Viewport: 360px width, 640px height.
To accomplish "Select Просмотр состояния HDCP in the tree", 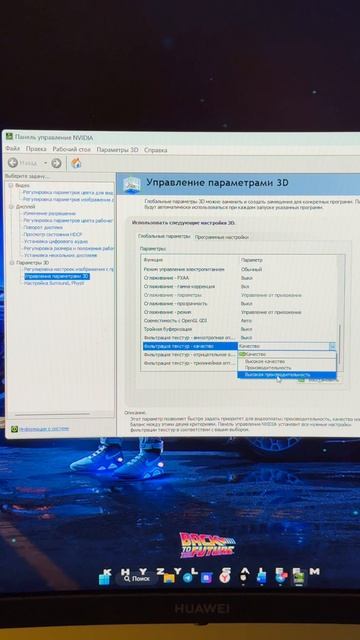I will click(53, 234).
